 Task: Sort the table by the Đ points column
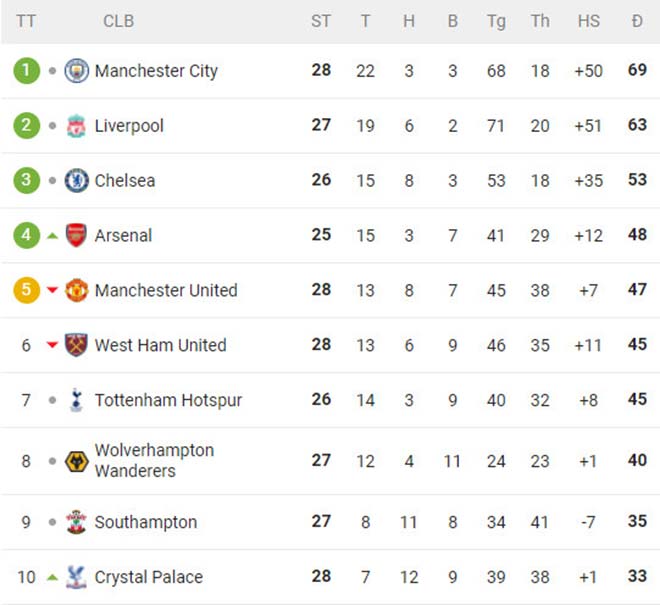click(637, 21)
